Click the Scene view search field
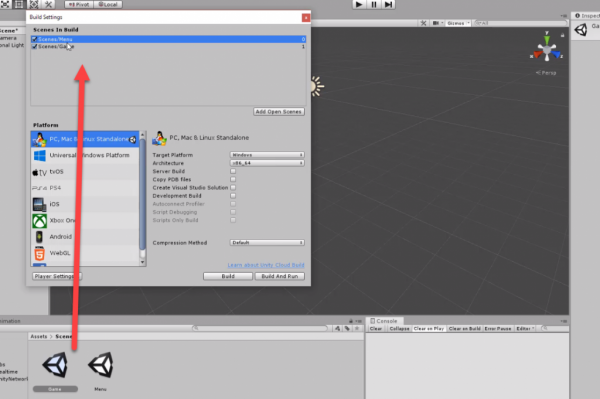Screen dimensions: 600x399 pyautogui.click(x=520, y=23)
